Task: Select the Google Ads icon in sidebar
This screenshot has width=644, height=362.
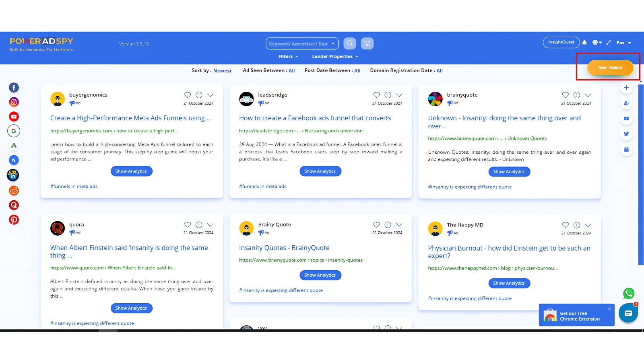Action: tap(14, 146)
